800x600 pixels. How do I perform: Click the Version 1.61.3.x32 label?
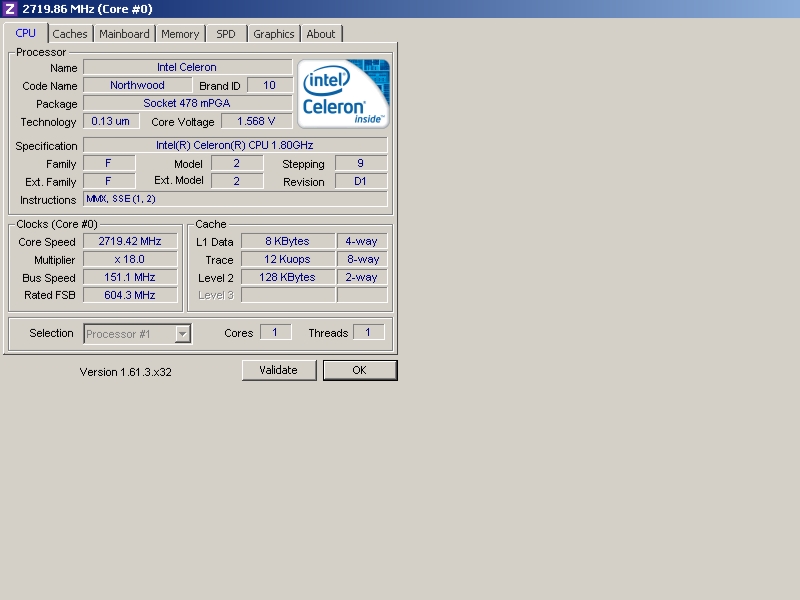click(x=126, y=372)
